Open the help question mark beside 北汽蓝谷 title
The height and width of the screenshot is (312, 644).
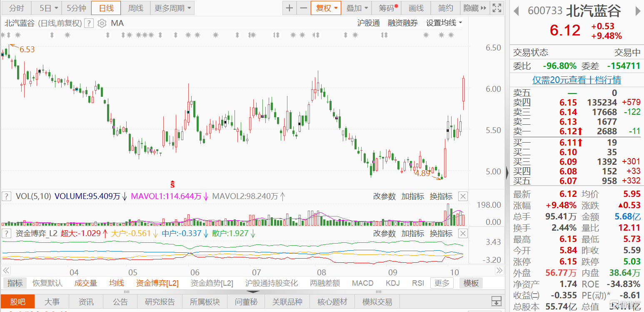click(89, 23)
